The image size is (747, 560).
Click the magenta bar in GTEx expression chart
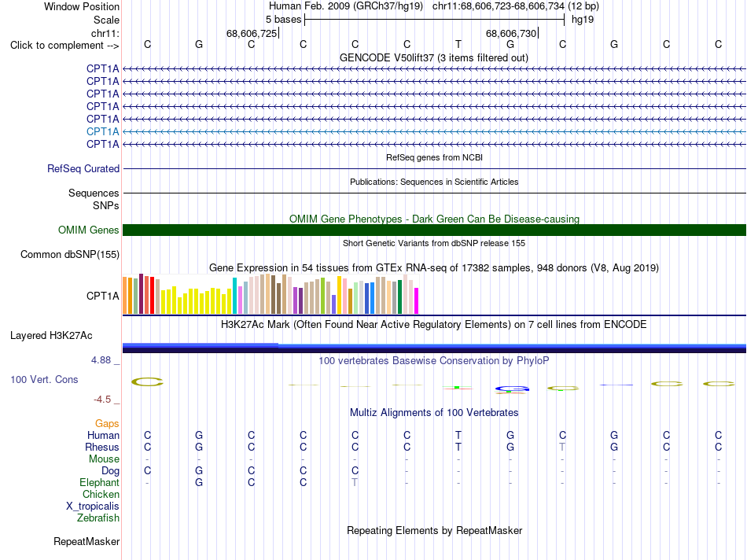click(417, 300)
